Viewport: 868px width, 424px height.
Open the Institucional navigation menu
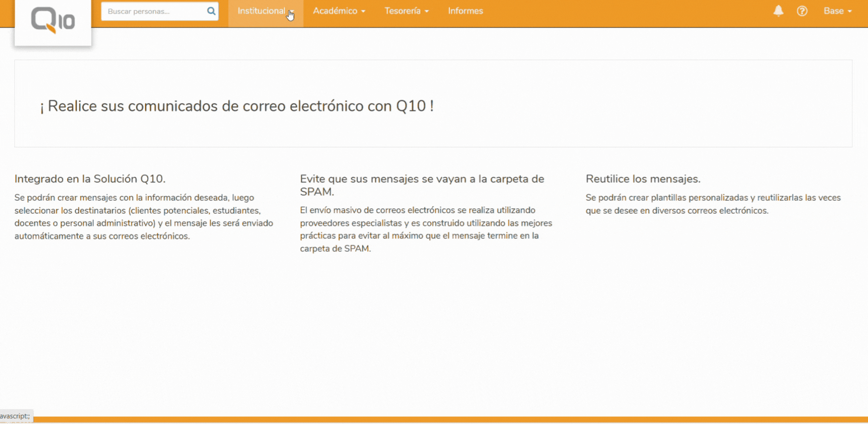263,11
